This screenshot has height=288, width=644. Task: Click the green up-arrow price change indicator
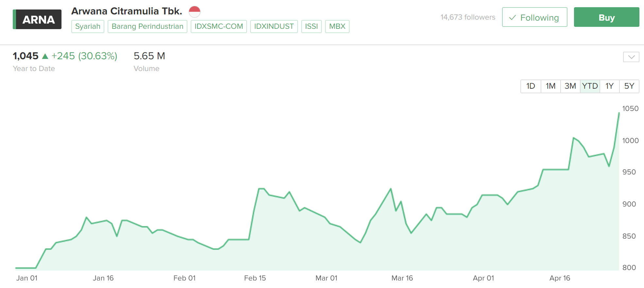[x=45, y=56]
